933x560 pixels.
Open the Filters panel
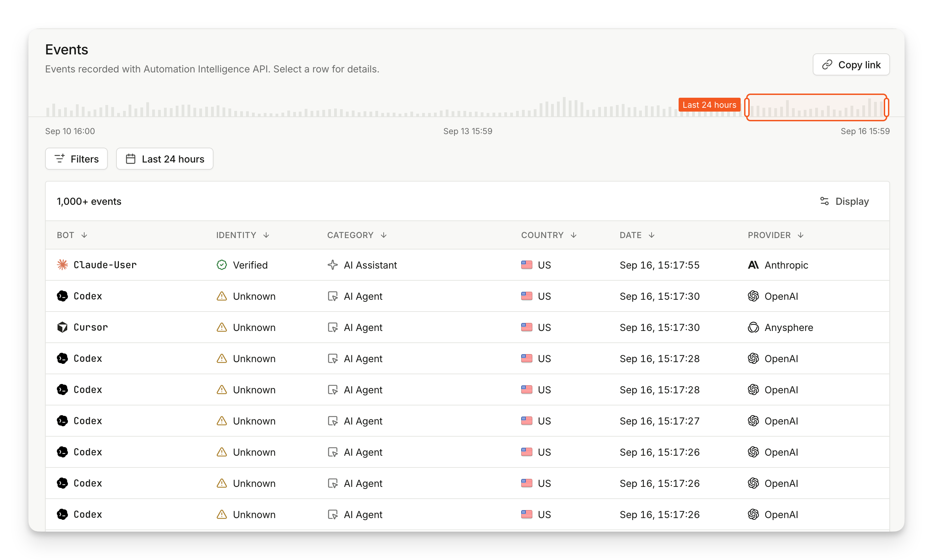tap(76, 159)
